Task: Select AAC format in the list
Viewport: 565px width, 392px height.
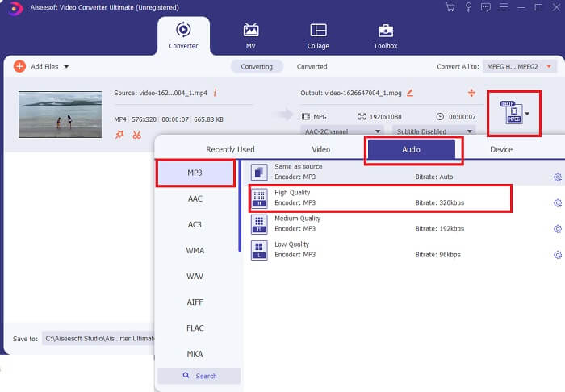Action: (195, 198)
